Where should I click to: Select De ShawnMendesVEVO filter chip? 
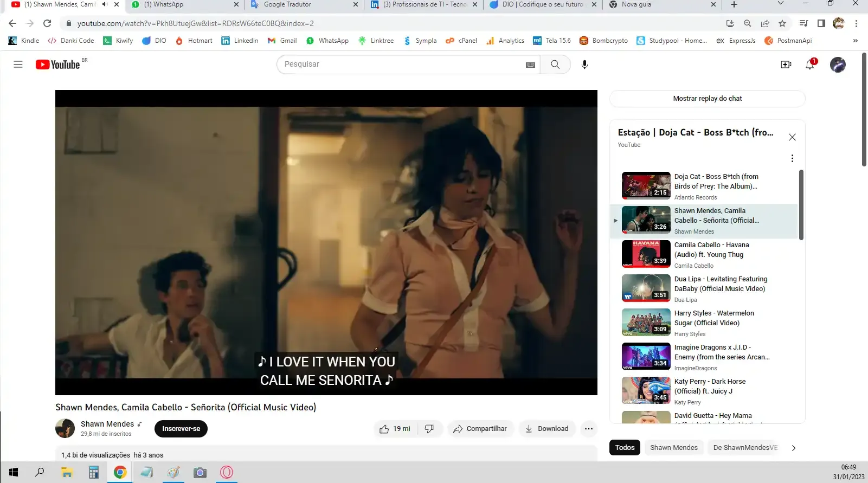click(745, 448)
